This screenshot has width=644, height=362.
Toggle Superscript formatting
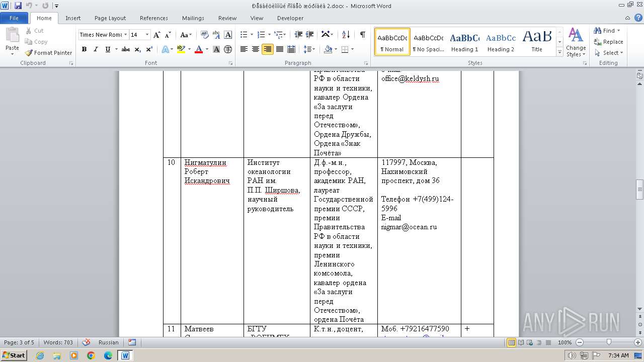(149, 49)
